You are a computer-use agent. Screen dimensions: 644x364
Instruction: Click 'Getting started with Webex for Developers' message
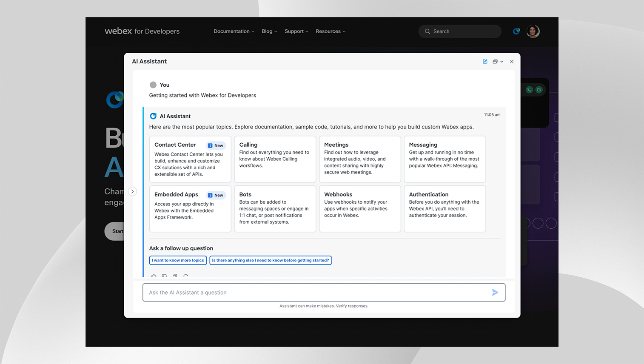pyautogui.click(x=202, y=95)
